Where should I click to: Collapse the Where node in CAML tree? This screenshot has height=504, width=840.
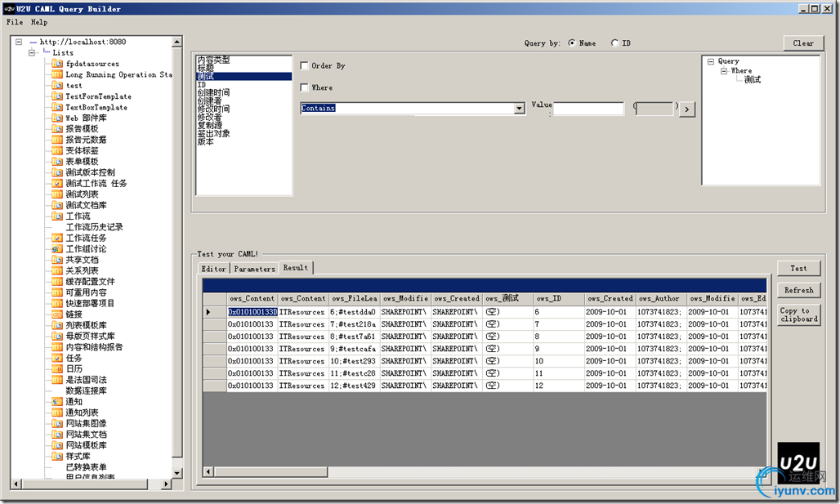pos(724,71)
